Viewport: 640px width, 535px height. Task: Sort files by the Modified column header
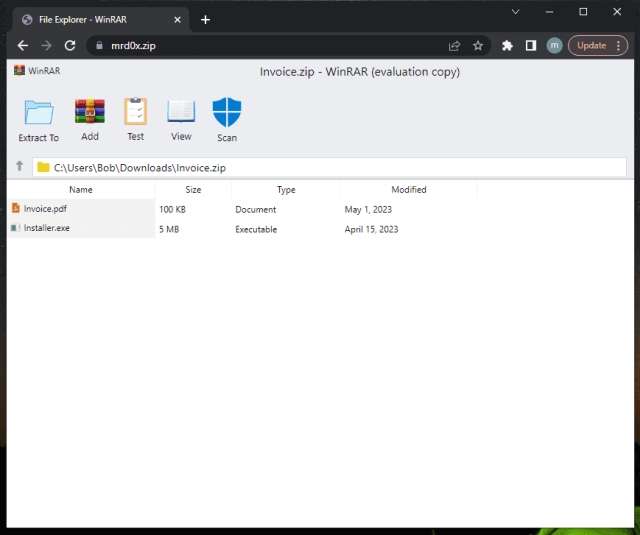coord(408,189)
